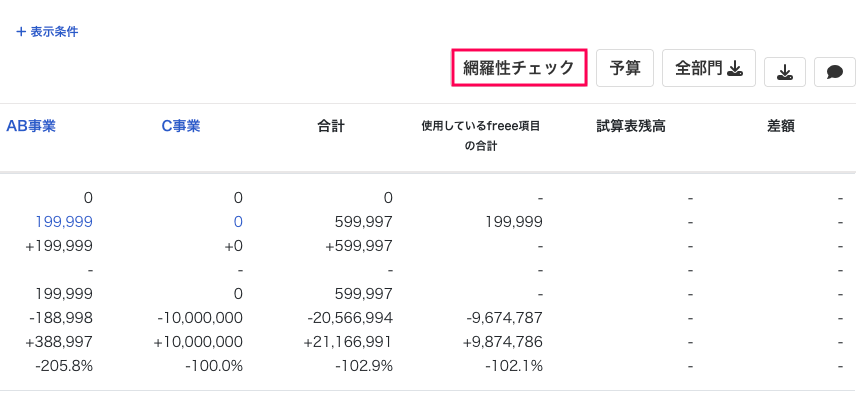Select the +199,999 cell in AB事業

tap(59, 246)
